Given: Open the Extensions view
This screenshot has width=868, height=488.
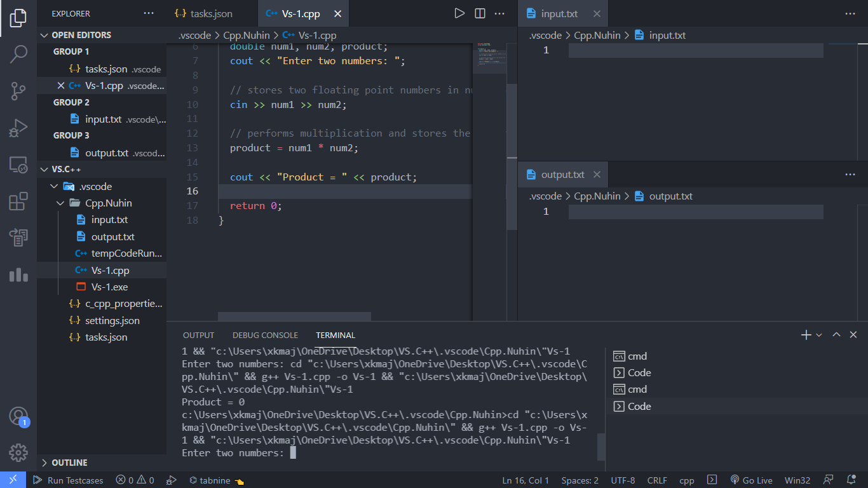Looking at the screenshot, I should [x=17, y=200].
